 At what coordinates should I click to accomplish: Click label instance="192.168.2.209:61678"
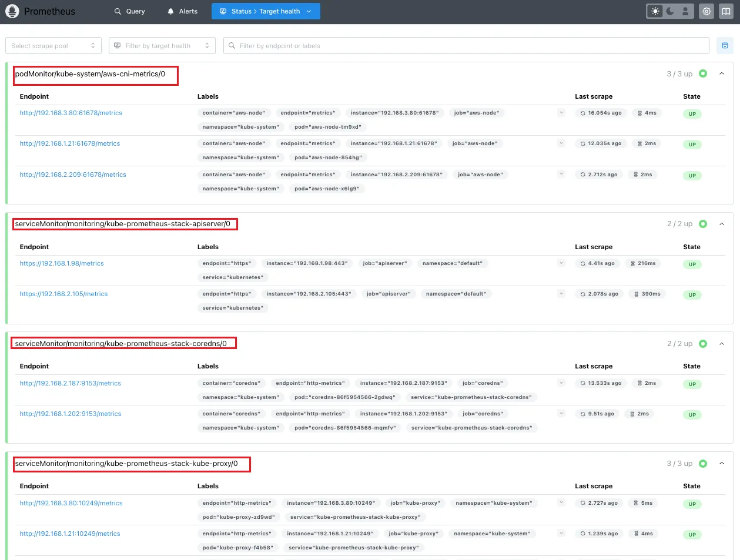pos(397,175)
